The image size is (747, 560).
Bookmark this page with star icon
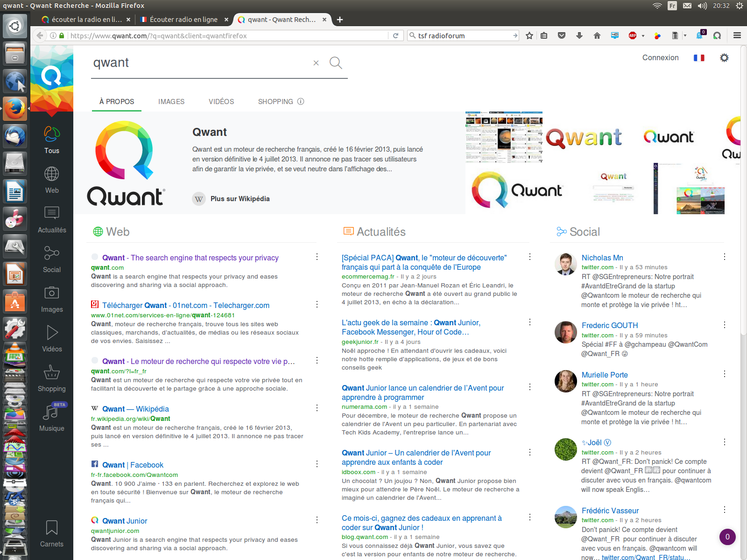[x=529, y=35]
